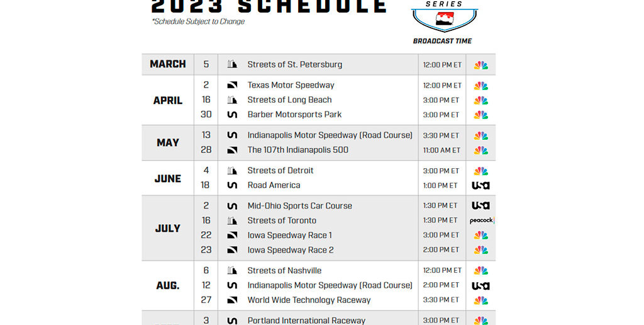Click the Peacock logo in the Streets of Toronto row
644x325 pixels.
(x=482, y=220)
